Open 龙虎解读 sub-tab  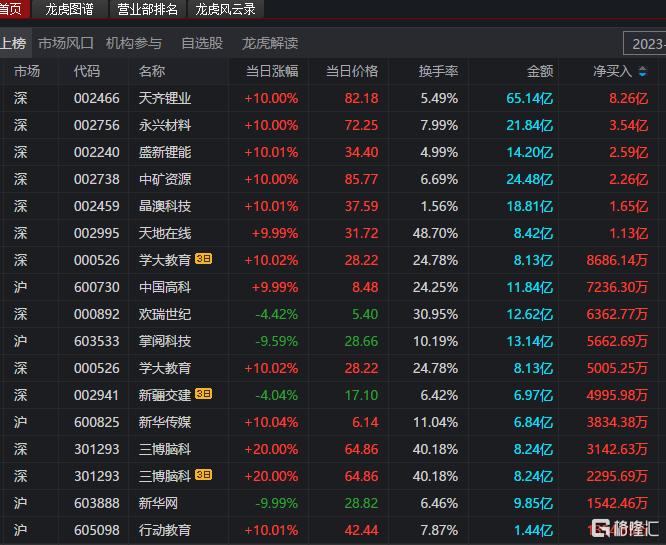[x=270, y=43]
